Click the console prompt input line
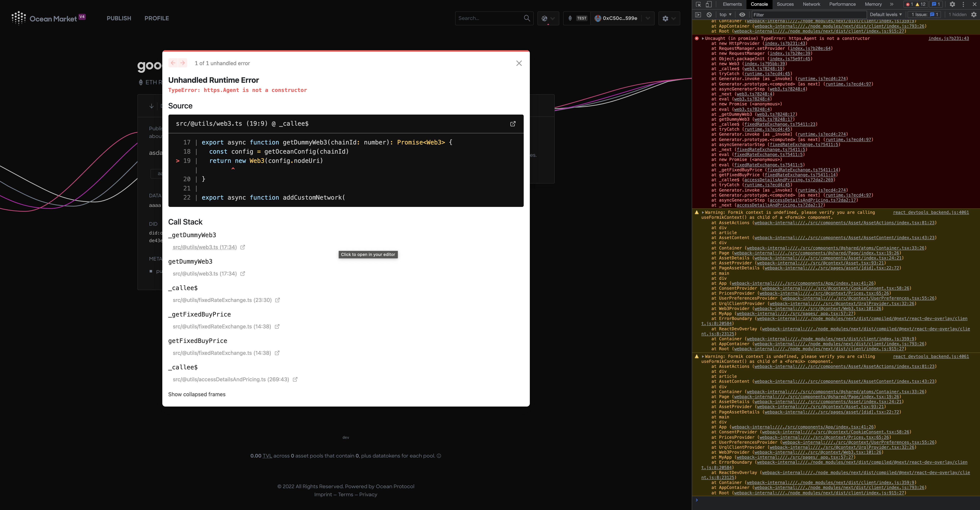This screenshot has height=510, width=980. click(x=837, y=500)
